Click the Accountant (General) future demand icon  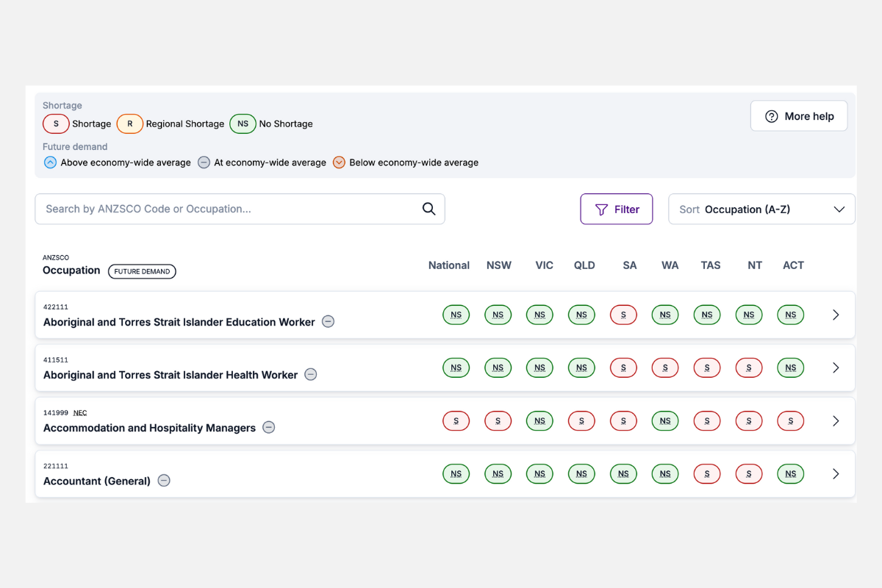(x=164, y=481)
